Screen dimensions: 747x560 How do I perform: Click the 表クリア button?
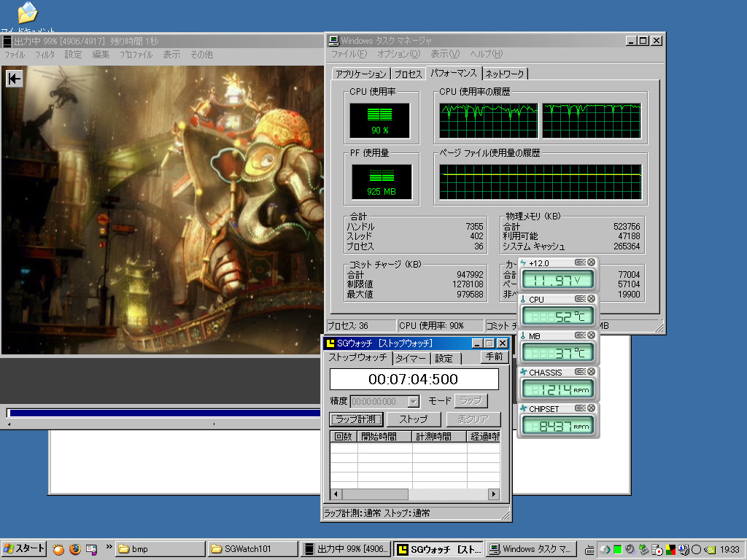(x=473, y=419)
